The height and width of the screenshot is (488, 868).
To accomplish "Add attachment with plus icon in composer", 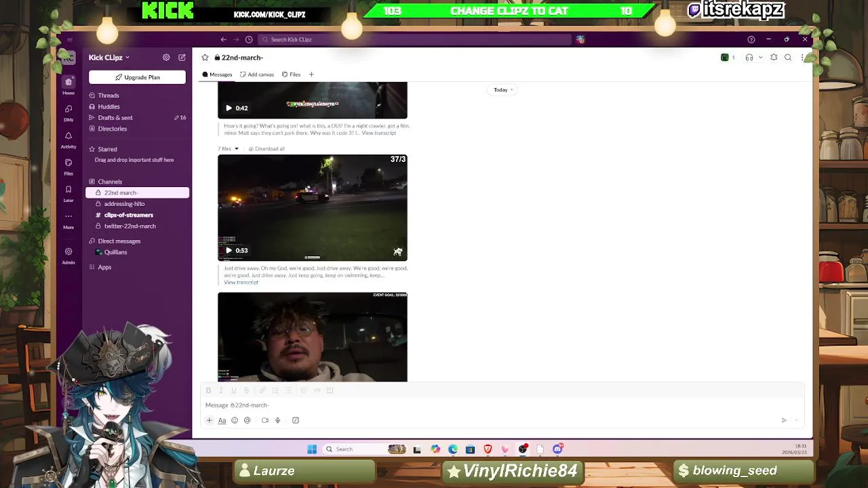I will (x=209, y=420).
